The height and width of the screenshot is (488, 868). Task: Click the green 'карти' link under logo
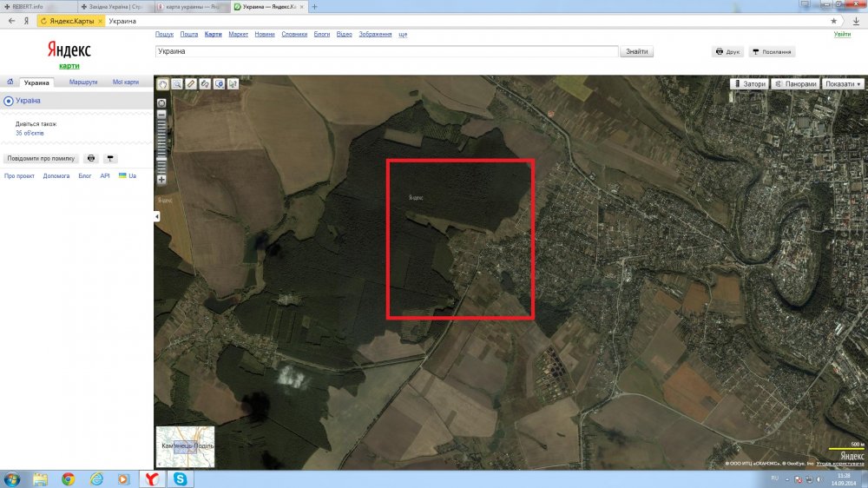pyautogui.click(x=69, y=65)
